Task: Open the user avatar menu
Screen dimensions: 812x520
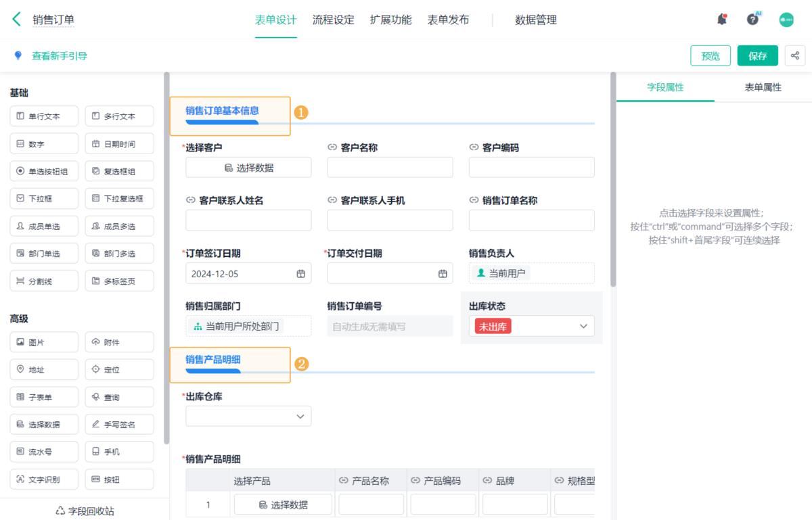Action: coord(786,20)
